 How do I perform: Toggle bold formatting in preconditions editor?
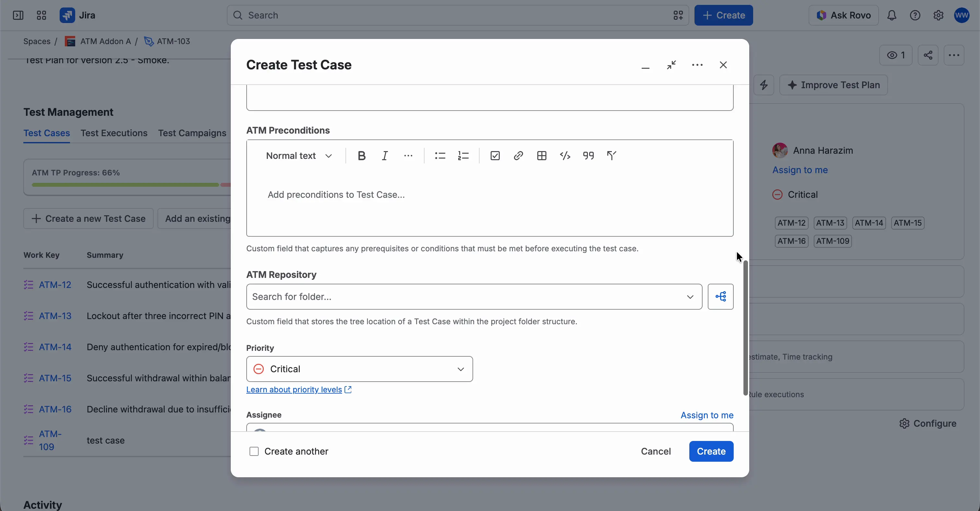point(361,156)
